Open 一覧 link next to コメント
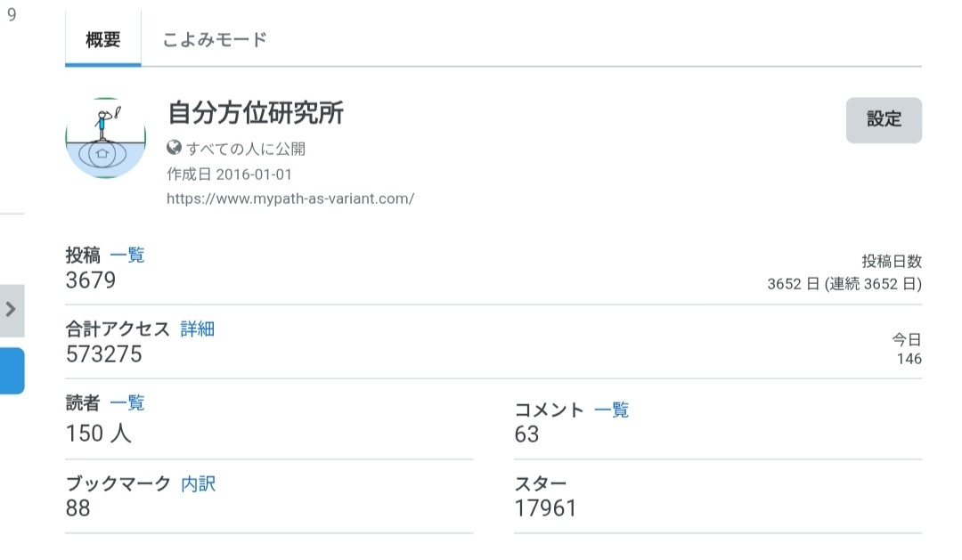Screen dimensions: 962x560 pyautogui.click(x=612, y=410)
